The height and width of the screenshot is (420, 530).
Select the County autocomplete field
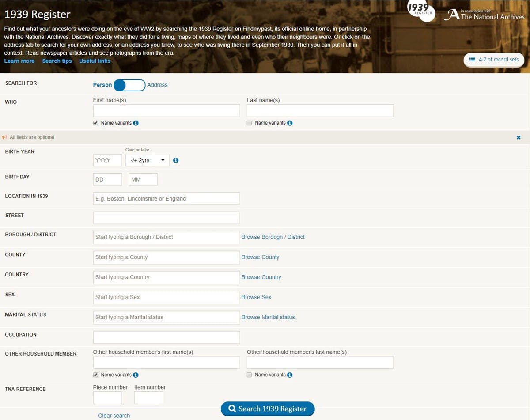pyautogui.click(x=167, y=257)
